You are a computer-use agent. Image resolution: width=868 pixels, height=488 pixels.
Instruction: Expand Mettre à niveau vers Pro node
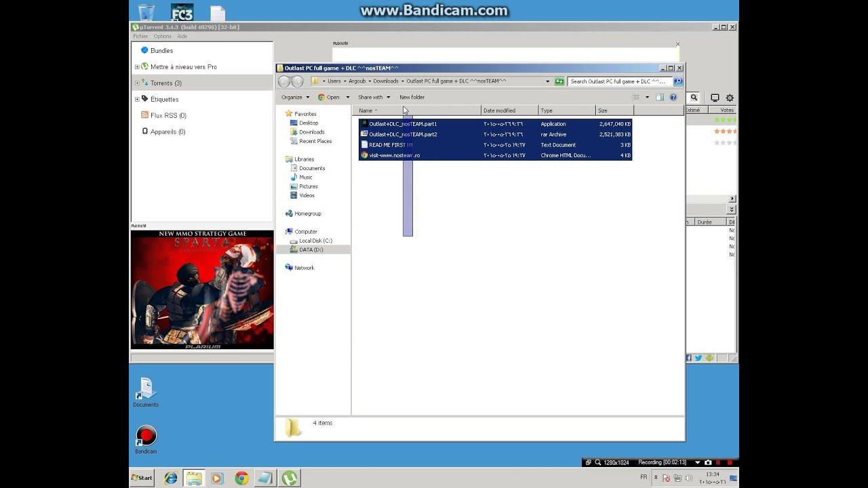137,67
